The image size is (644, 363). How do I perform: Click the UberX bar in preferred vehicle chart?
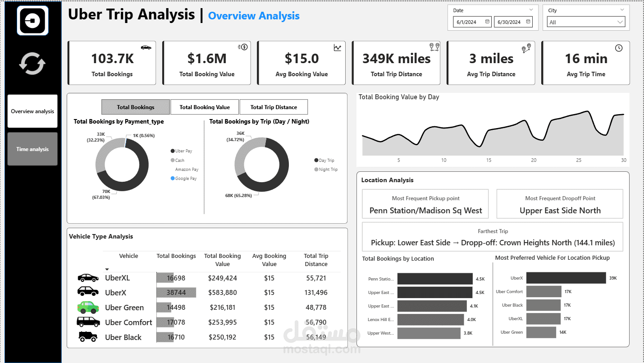point(566,278)
